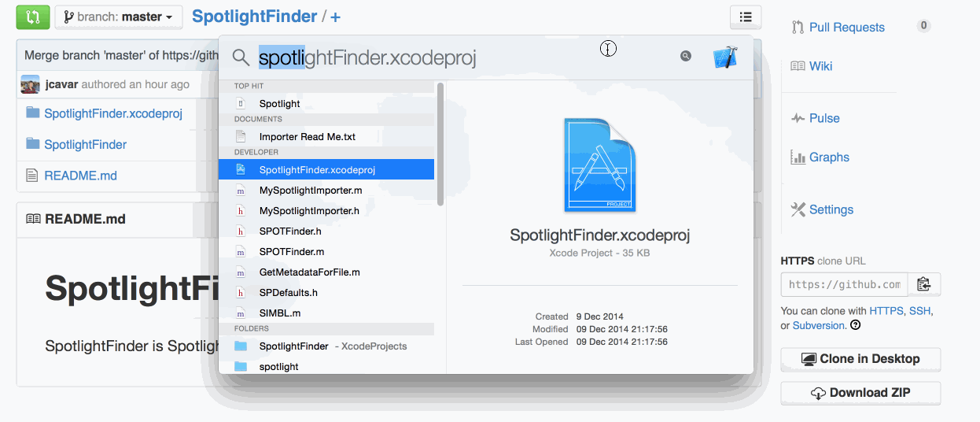Click the Wiki book icon
The image size is (980, 422).
[798, 66]
